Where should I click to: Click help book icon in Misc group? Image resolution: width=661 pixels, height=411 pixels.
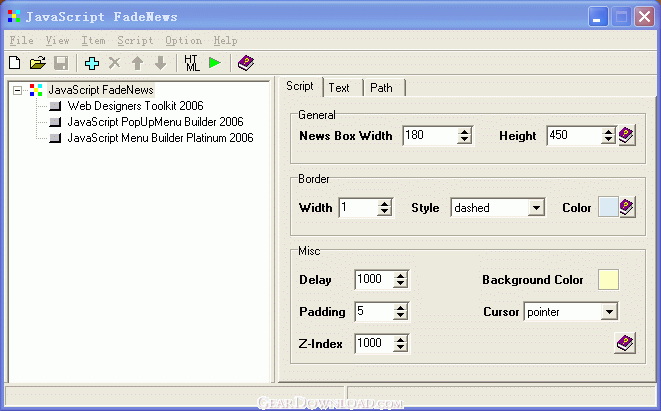625,343
